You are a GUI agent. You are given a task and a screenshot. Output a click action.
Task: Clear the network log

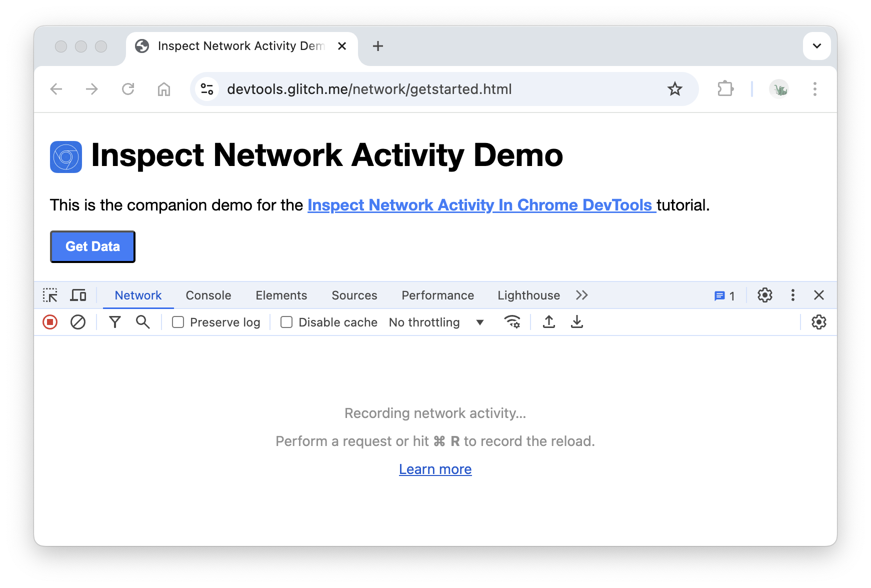78,322
